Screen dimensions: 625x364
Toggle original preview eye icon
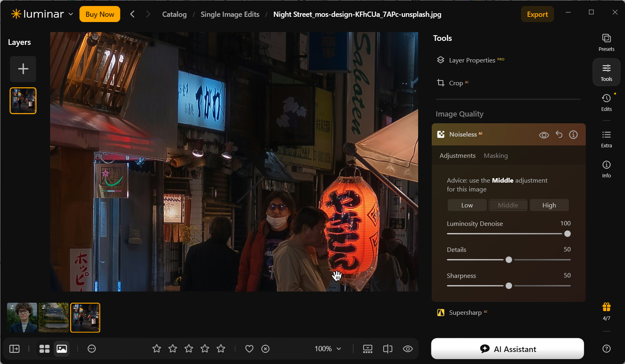point(408,349)
